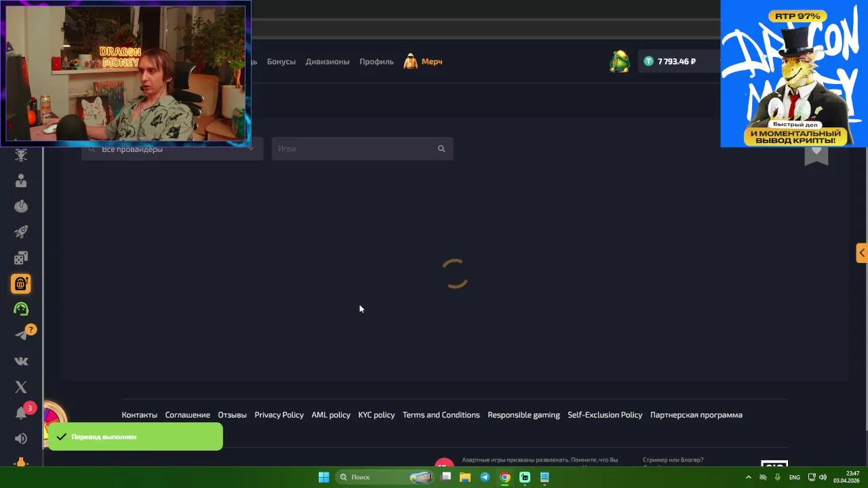Open the rocket crash game icon

pos(21,232)
